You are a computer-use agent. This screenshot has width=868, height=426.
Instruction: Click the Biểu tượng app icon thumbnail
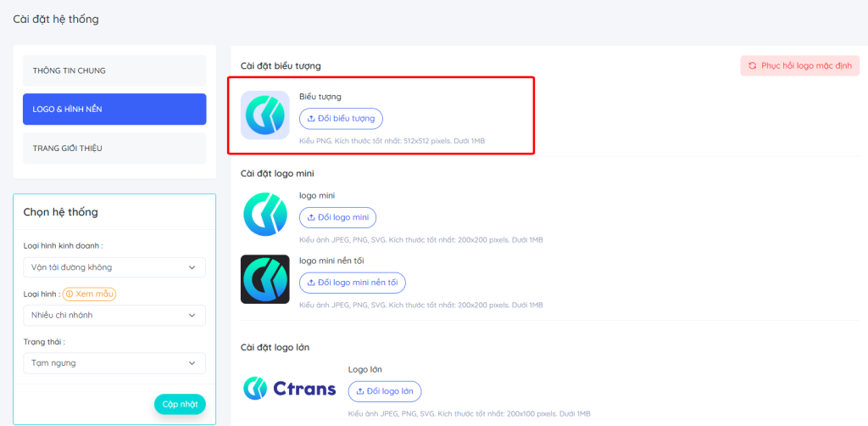[265, 115]
